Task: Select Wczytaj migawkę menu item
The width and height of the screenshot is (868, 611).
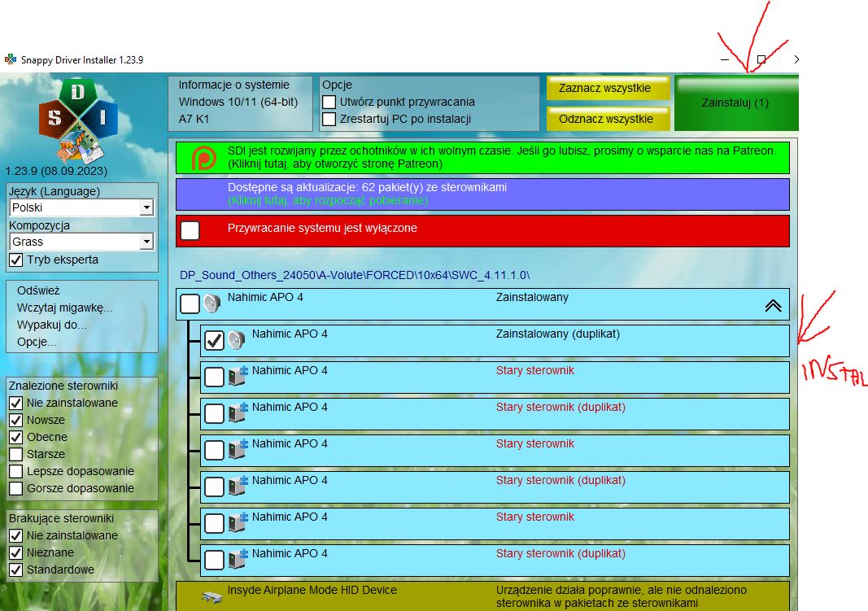Action: [x=64, y=308]
